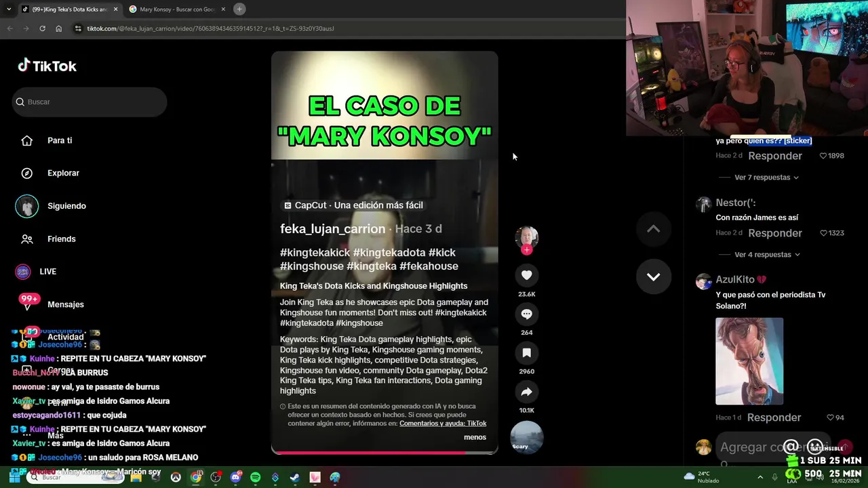Follow the creator via the red plus badge
The height and width of the screenshot is (488, 868).
tap(527, 250)
